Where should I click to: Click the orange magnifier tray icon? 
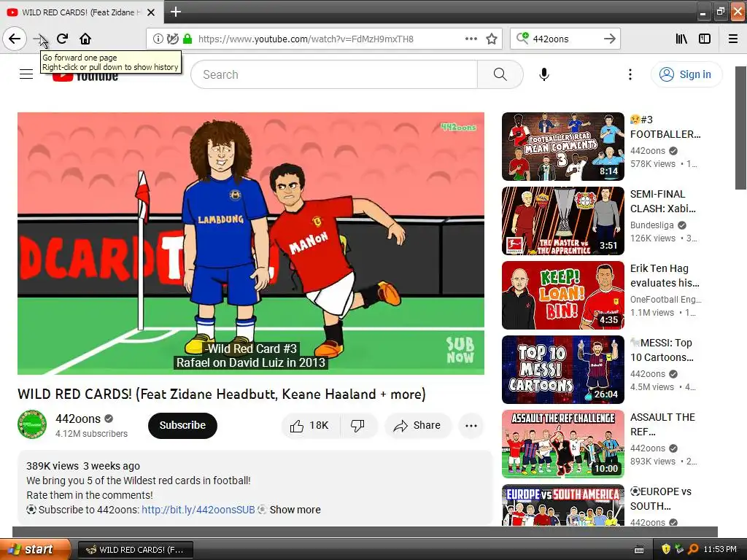(693, 549)
